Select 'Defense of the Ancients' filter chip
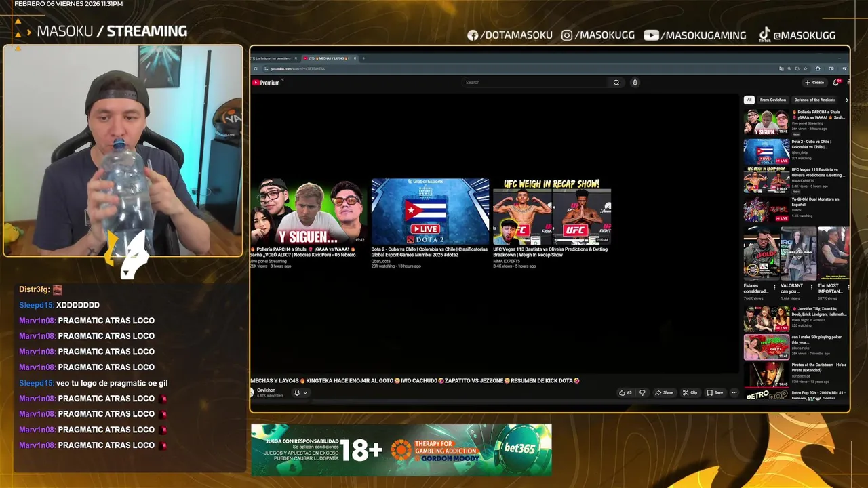Screen dimensions: 868x488 [815, 100]
